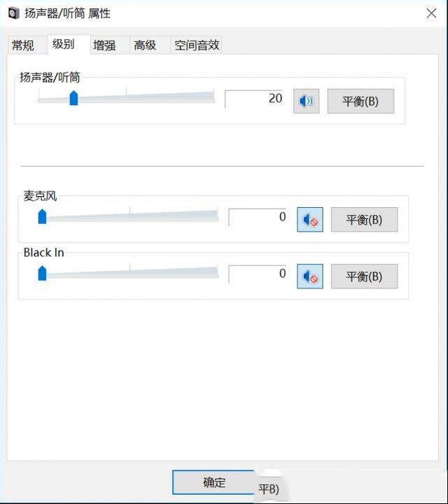Image resolution: width=448 pixels, height=504 pixels.
Task: Click 平衡(B) button for 麦克风
Action: point(364,220)
